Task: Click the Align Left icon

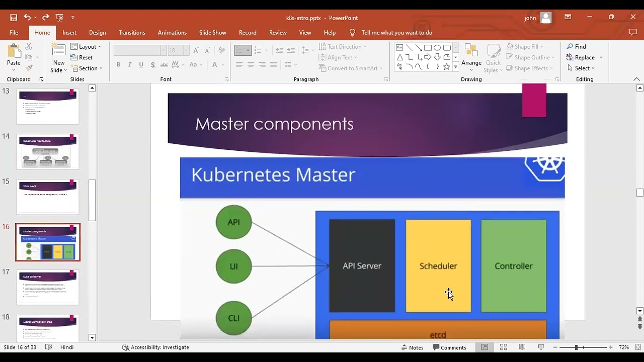Action: 239,65
